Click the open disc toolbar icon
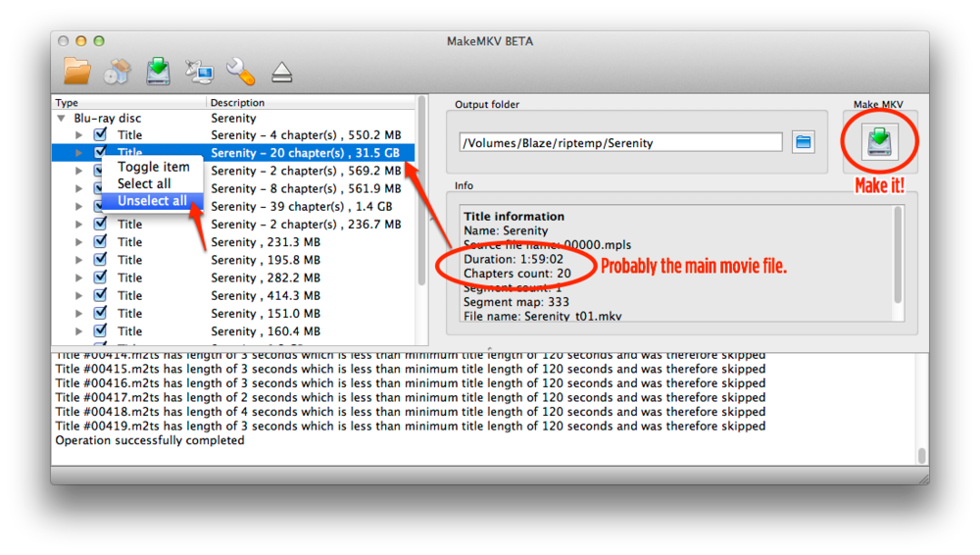980x555 pixels. point(118,72)
